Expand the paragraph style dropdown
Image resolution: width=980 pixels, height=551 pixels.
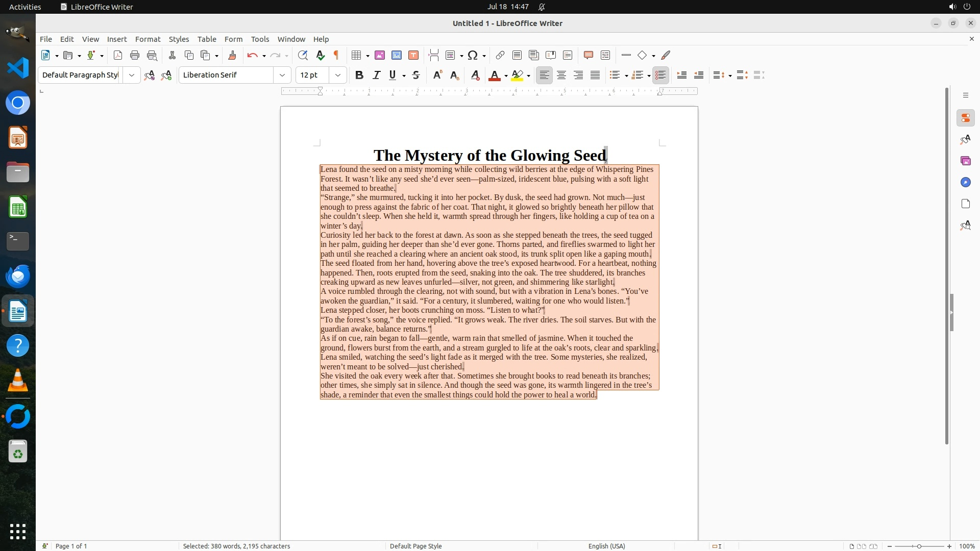point(131,75)
